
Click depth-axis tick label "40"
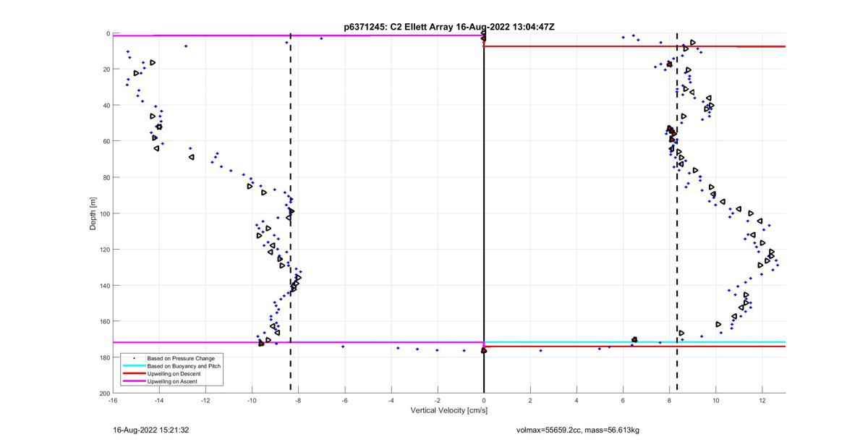(106, 106)
